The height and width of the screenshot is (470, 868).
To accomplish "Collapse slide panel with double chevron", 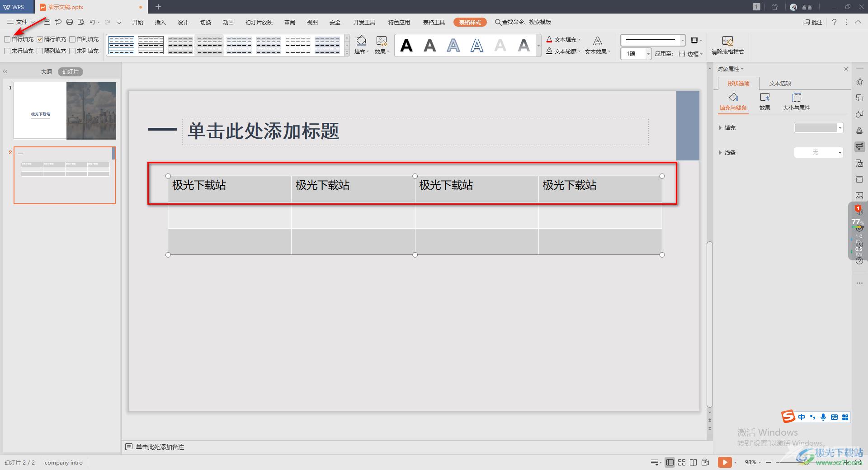I will (5, 71).
